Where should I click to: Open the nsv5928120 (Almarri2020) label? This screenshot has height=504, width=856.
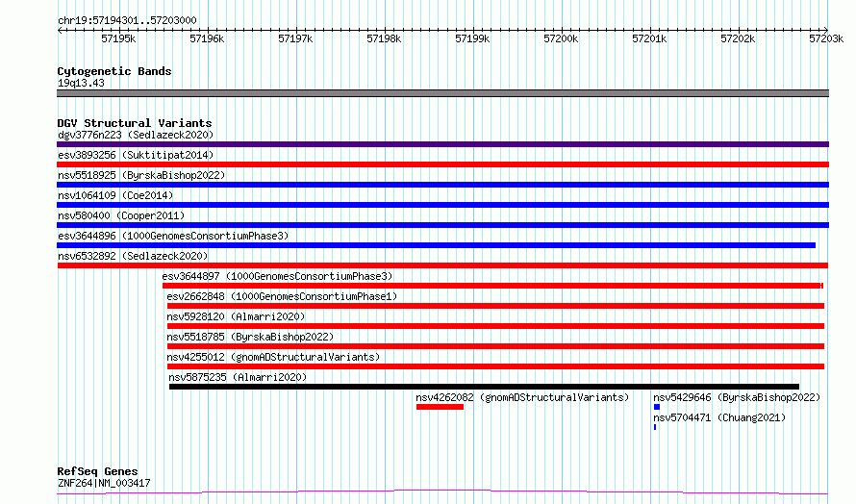pos(236,316)
